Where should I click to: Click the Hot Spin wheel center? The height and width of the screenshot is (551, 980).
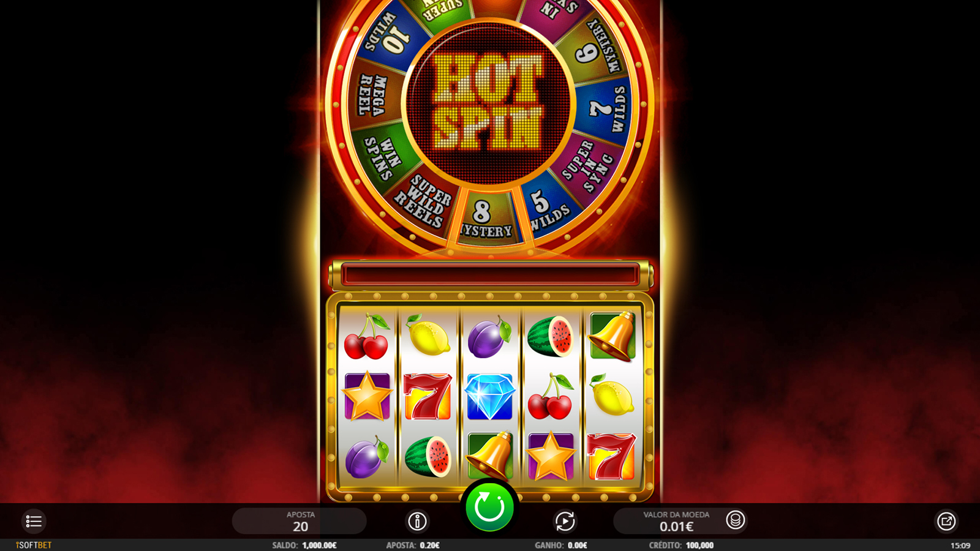(489, 102)
